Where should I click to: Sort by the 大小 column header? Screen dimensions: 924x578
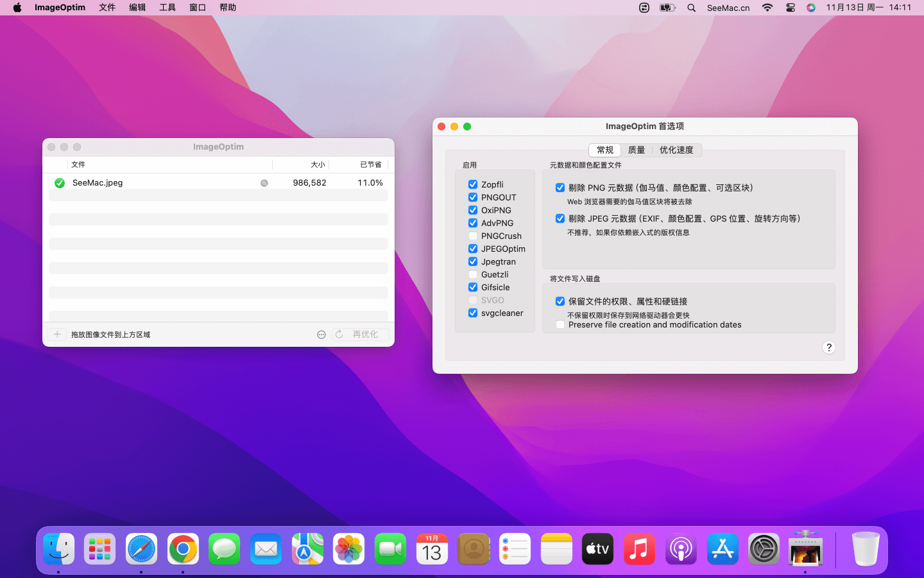click(x=318, y=164)
